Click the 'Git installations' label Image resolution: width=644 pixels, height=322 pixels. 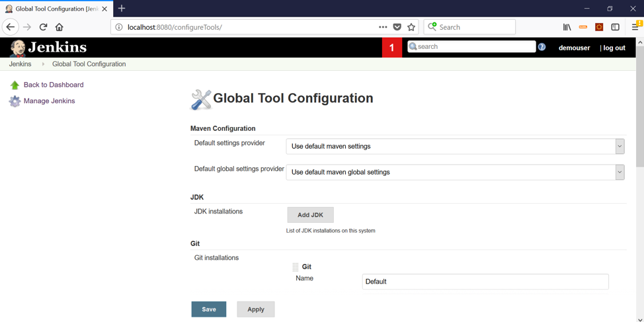pyautogui.click(x=216, y=258)
